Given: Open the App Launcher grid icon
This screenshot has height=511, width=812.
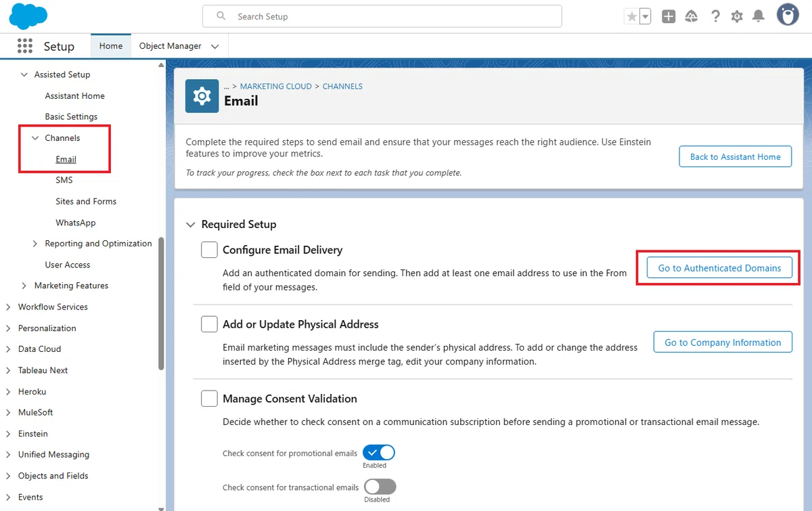Looking at the screenshot, I should click(25, 46).
